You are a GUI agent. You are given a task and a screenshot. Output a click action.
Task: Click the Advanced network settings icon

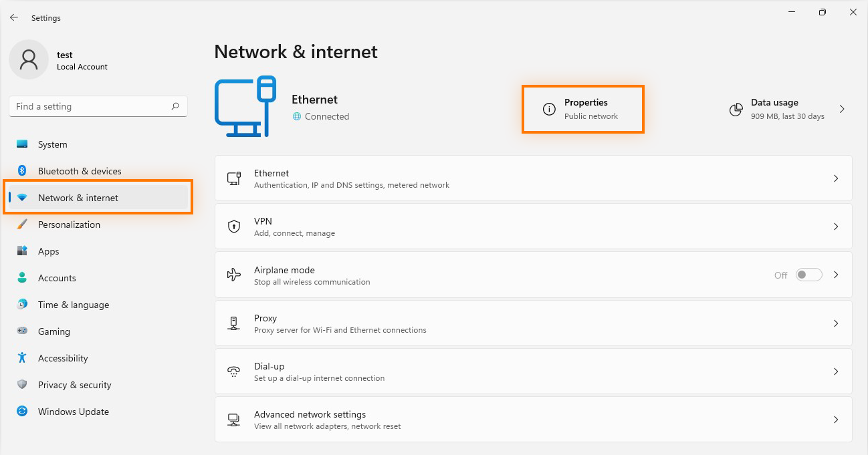pos(233,420)
